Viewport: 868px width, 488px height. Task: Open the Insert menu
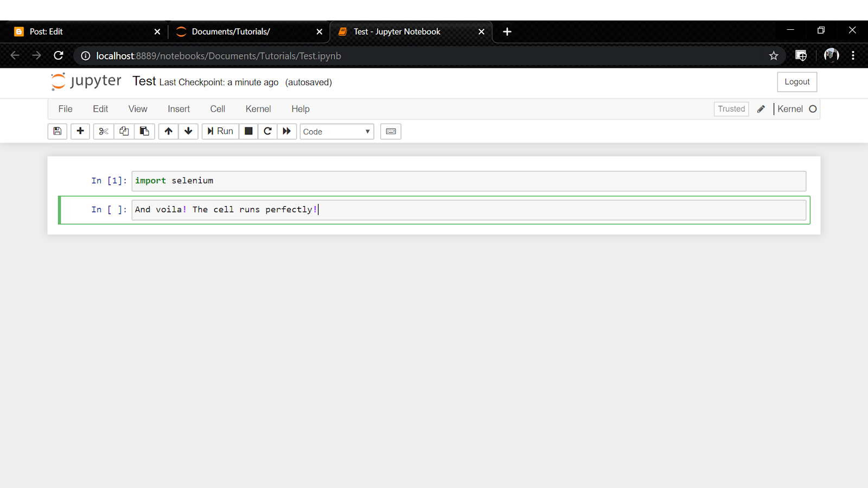178,109
